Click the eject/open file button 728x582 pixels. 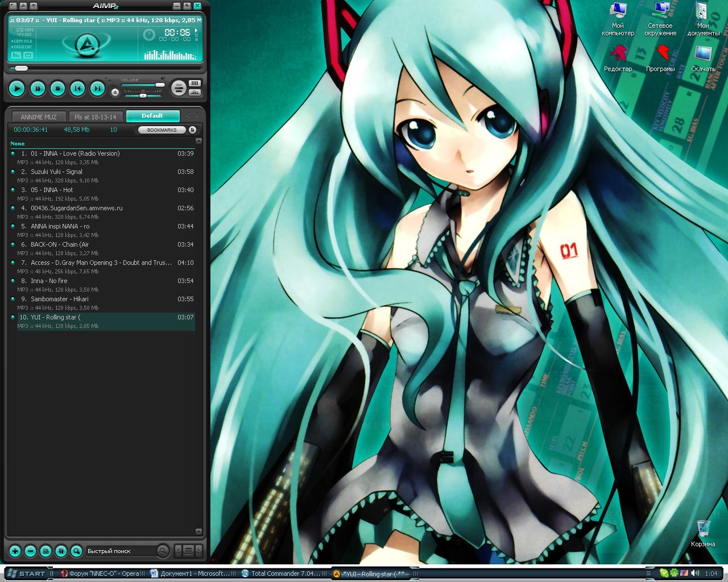pos(115,92)
